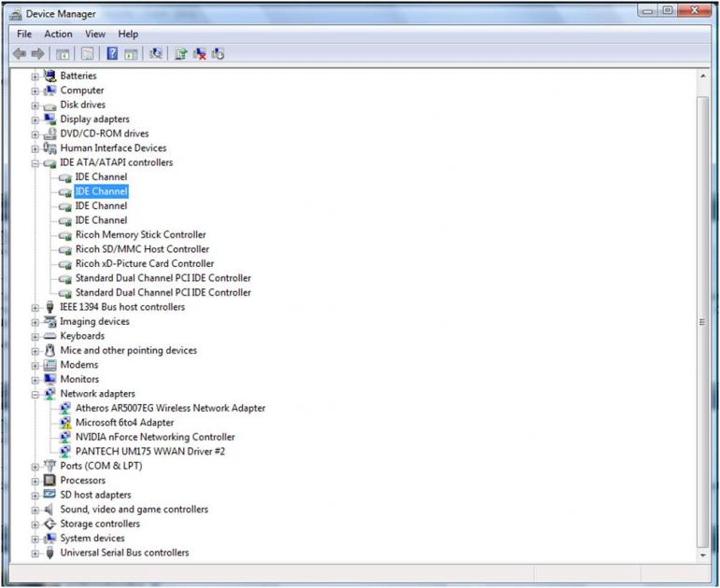Image resolution: width=720 pixels, height=588 pixels.
Task: Toggle the Show/Hide Console Tree toolbar icon
Action: click(63, 54)
